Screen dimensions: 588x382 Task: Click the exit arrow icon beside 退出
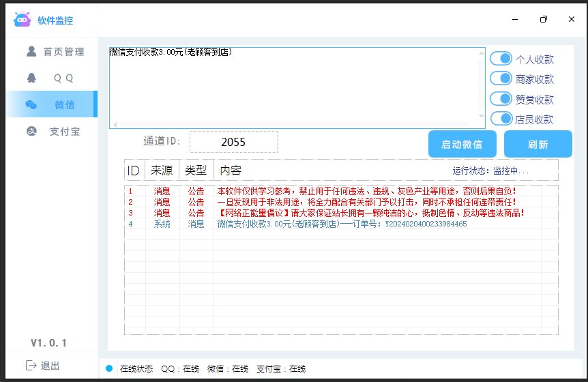pos(31,365)
